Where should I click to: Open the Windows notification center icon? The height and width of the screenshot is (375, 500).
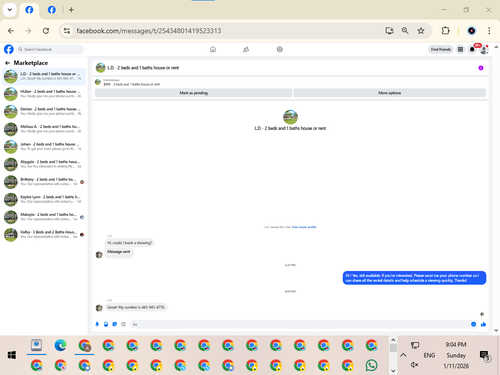pos(484,355)
